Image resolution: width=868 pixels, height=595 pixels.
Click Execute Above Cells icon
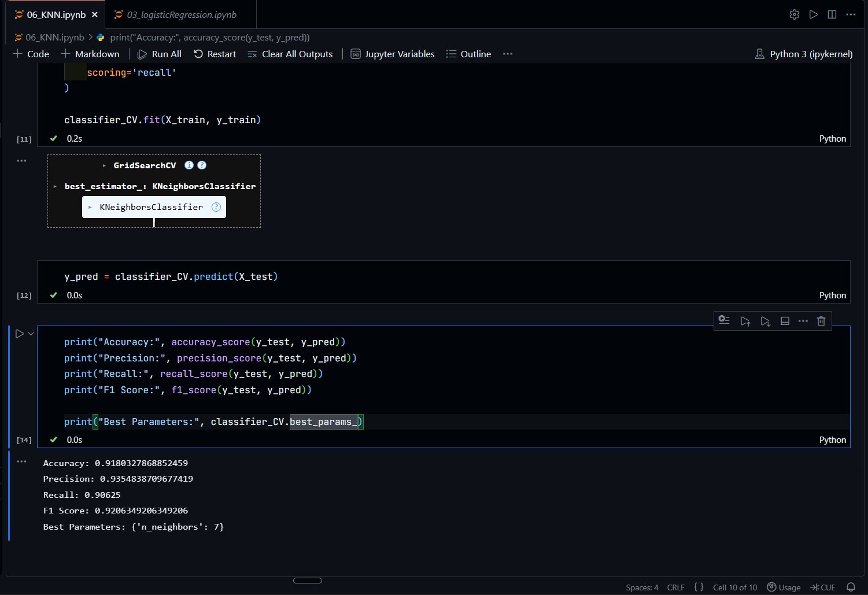click(745, 321)
